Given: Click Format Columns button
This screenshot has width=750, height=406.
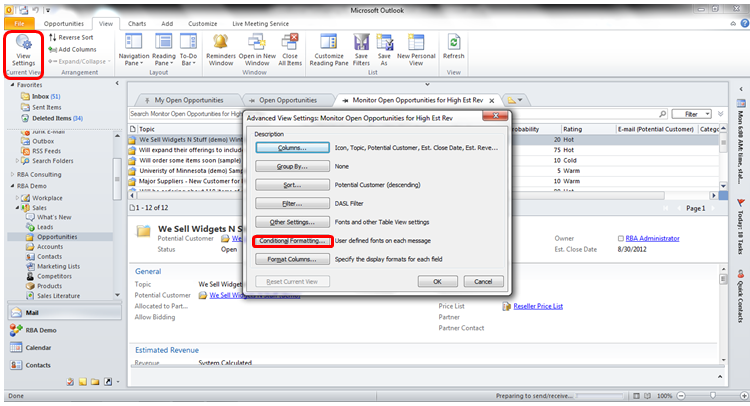Looking at the screenshot, I should tap(292, 259).
